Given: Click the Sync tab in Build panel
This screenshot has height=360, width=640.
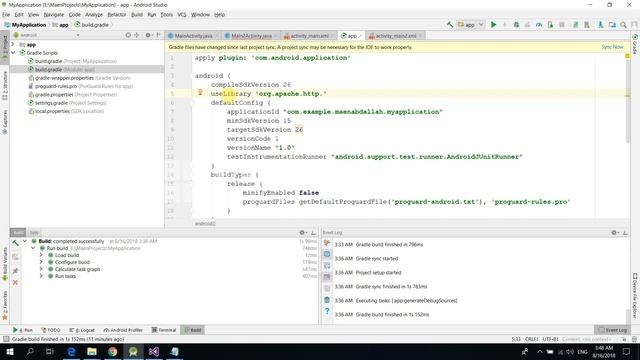Looking at the screenshot, I should [34, 233].
